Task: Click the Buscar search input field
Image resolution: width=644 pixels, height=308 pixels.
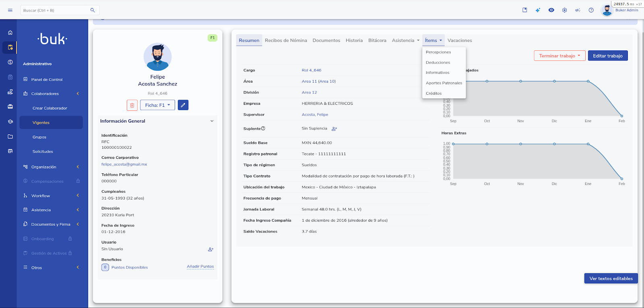Action: click(56, 10)
